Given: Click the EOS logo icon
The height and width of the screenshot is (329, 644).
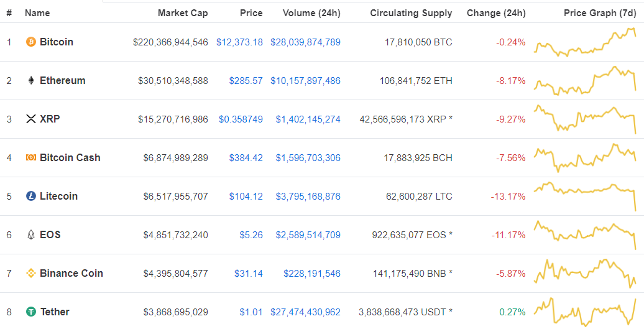Looking at the screenshot, I should pyautogui.click(x=31, y=235).
